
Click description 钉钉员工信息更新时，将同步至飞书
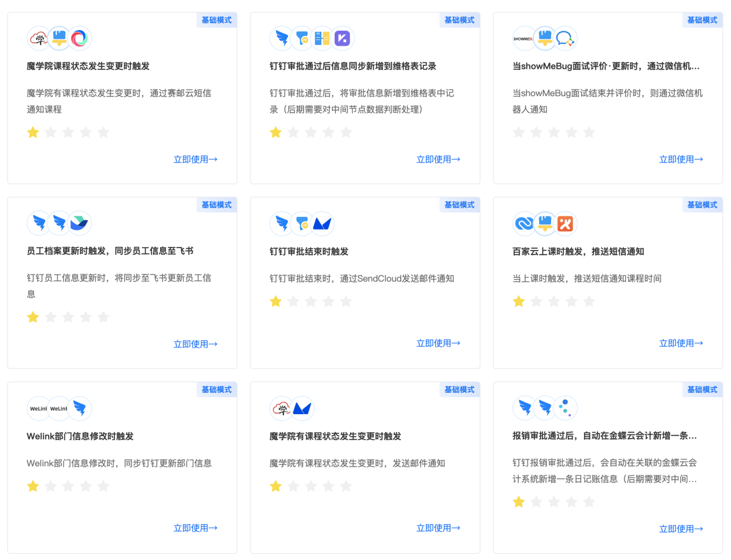point(119,286)
